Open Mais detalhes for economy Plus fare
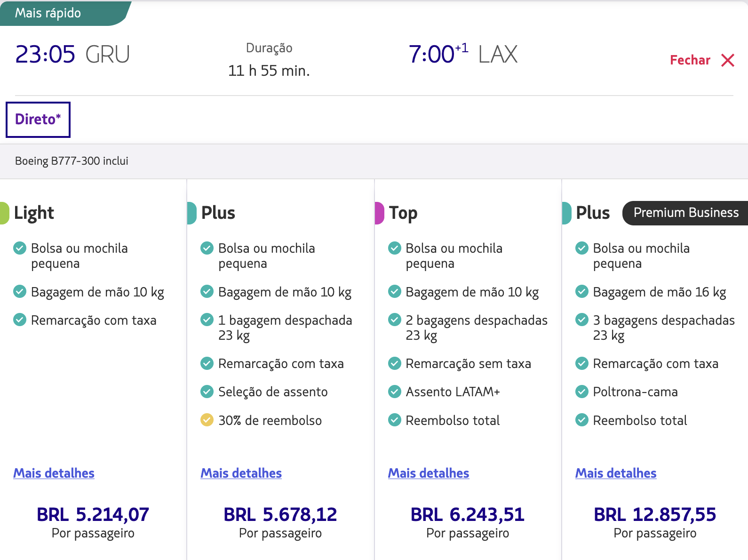 (241, 473)
